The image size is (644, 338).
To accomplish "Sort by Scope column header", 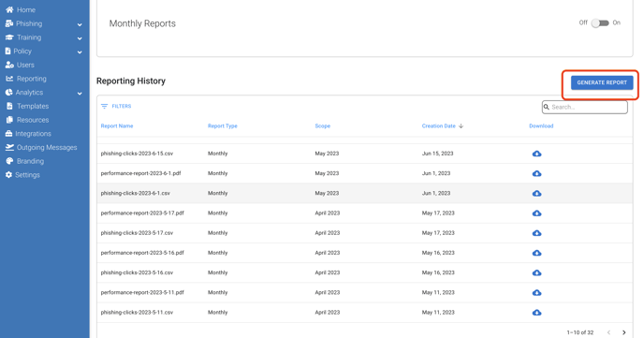I will click(x=322, y=126).
